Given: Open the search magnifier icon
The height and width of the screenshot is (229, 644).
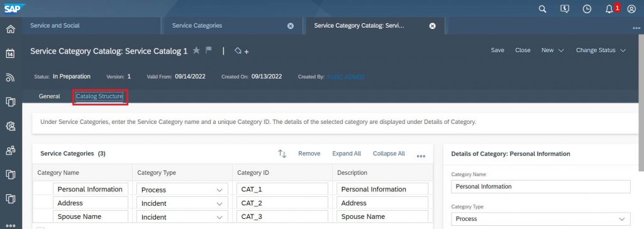Looking at the screenshot, I should tap(543, 9).
